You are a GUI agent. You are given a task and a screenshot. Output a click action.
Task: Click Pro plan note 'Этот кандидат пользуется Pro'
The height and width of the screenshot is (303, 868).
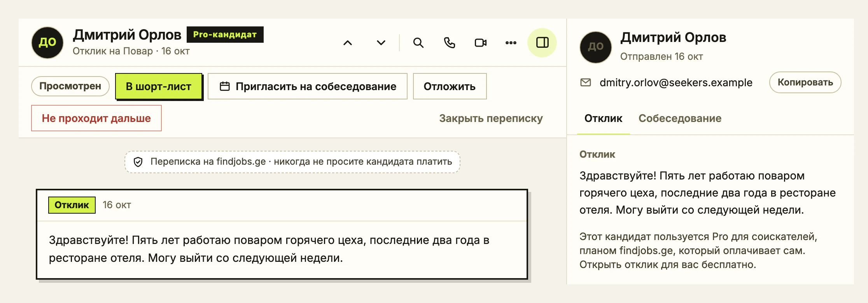698,251
